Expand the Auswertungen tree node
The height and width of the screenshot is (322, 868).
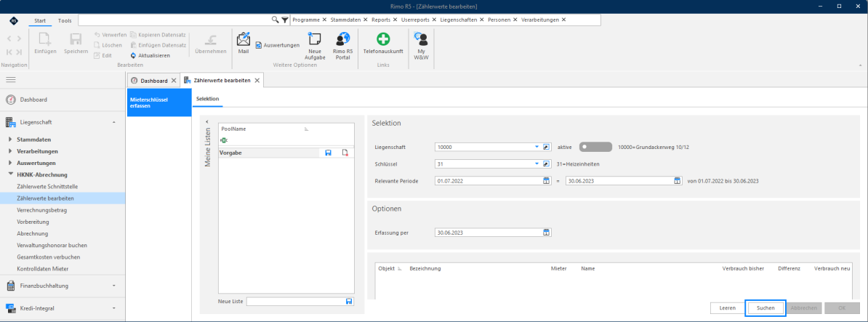tap(10, 164)
